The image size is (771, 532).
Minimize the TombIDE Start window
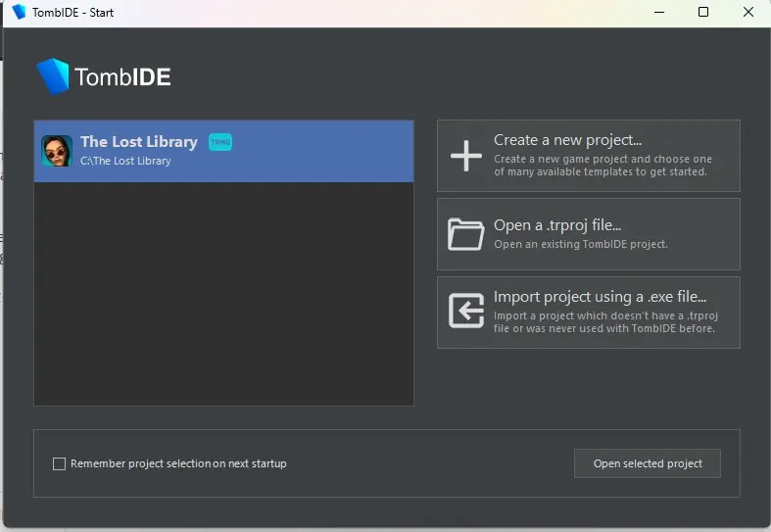[657, 12]
